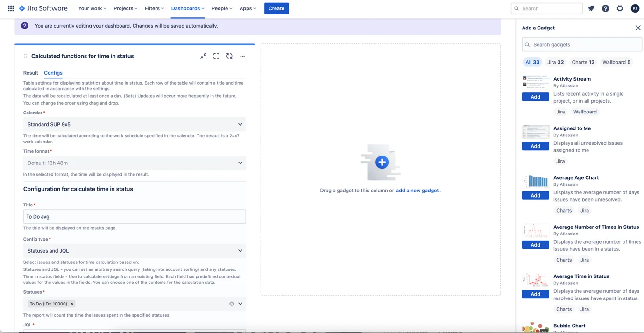The height and width of the screenshot is (333, 644).
Task: Click the Activity Stream gadget thumbnail
Action: click(535, 82)
